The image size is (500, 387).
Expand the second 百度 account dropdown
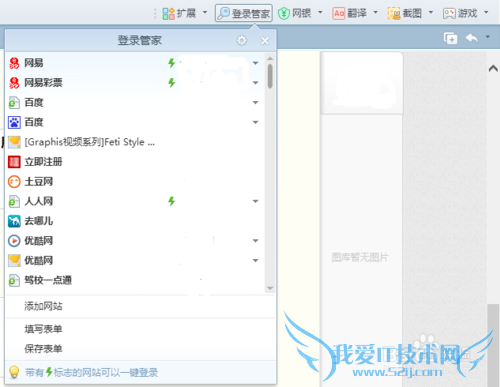coord(256,122)
